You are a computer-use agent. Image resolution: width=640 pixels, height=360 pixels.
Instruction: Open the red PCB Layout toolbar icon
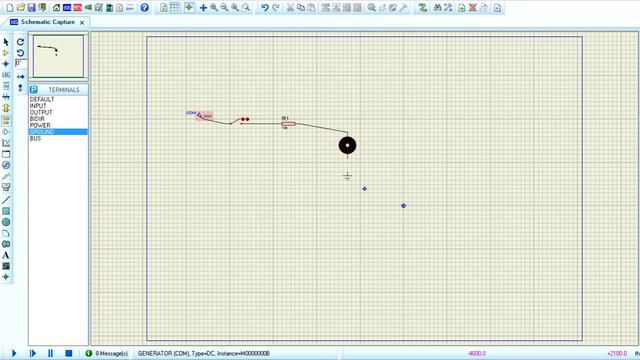(x=77, y=7)
